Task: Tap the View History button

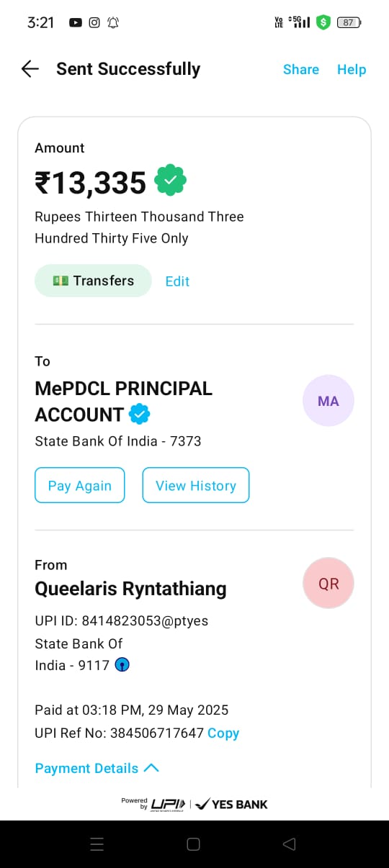Action: tap(196, 485)
